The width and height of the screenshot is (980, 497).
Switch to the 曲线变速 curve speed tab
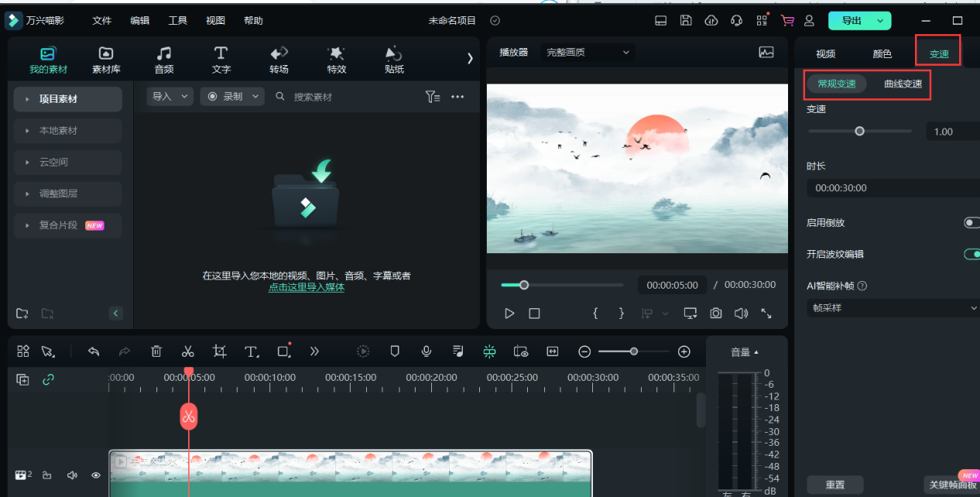(903, 84)
